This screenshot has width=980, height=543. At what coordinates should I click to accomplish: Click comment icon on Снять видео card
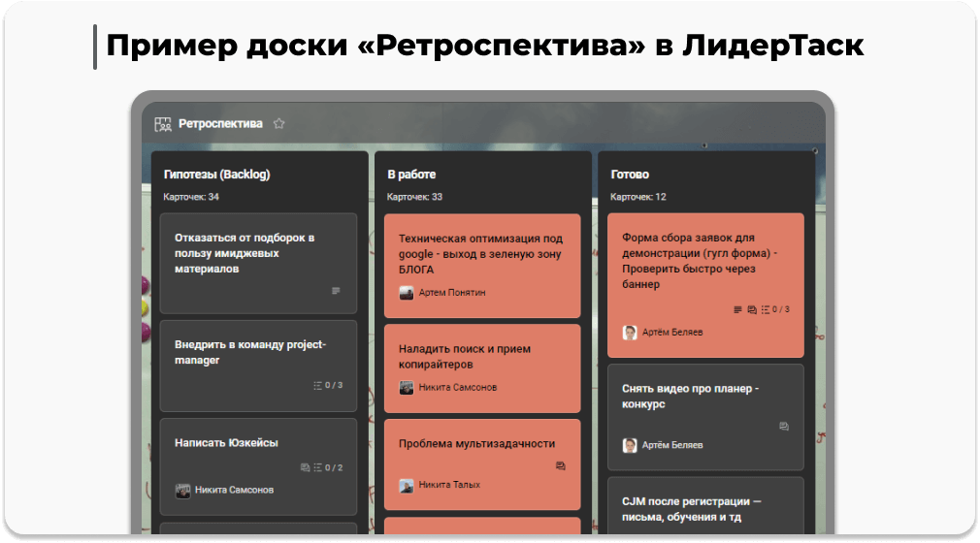(784, 426)
